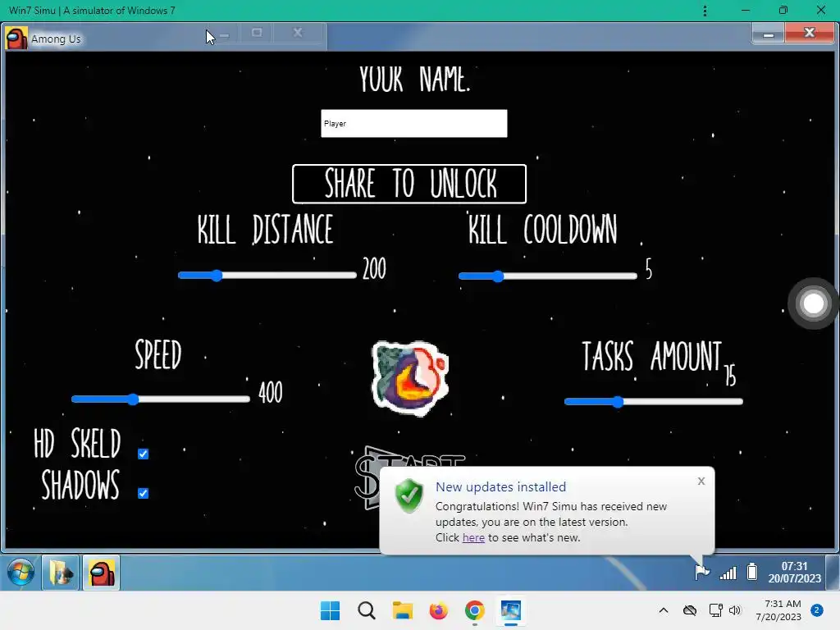This screenshot has width=840, height=630.
Task: Click the Win7 Simu app taskbar icon
Action: (x=510, y=610)
